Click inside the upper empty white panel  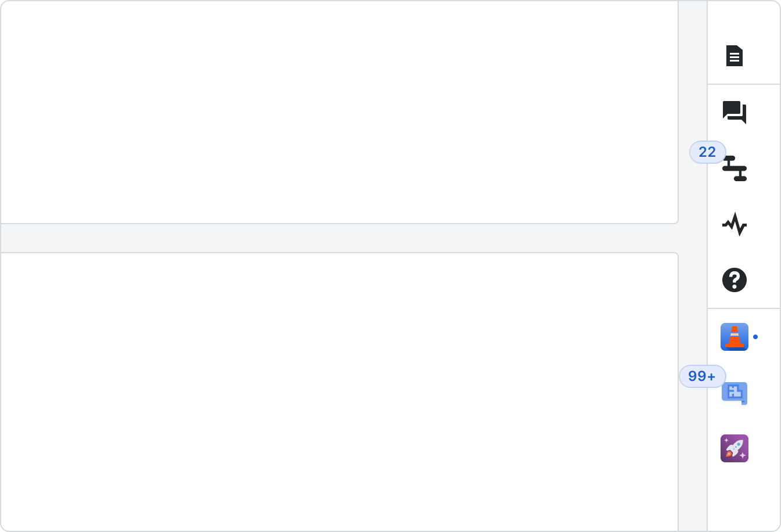(337, 110)
